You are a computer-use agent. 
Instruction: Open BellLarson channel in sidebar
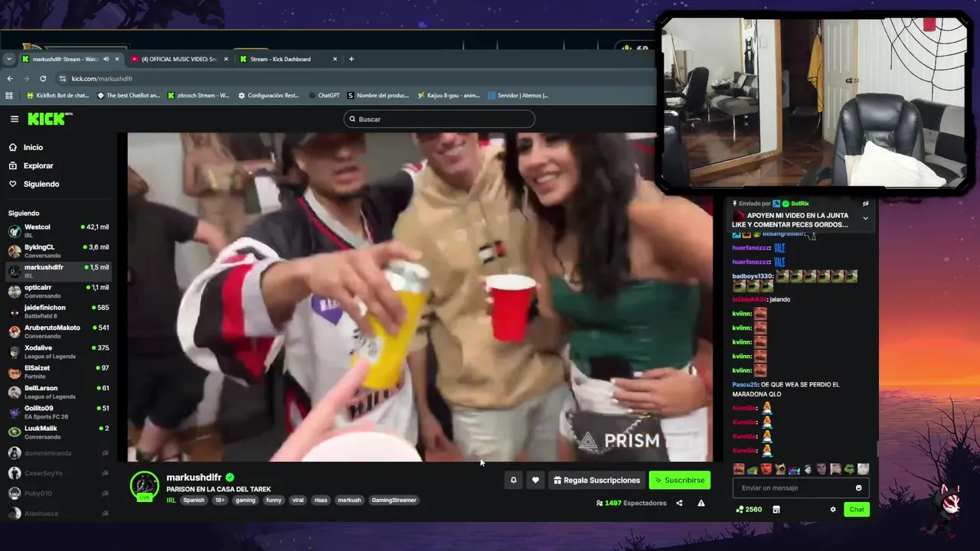[59, 392]
